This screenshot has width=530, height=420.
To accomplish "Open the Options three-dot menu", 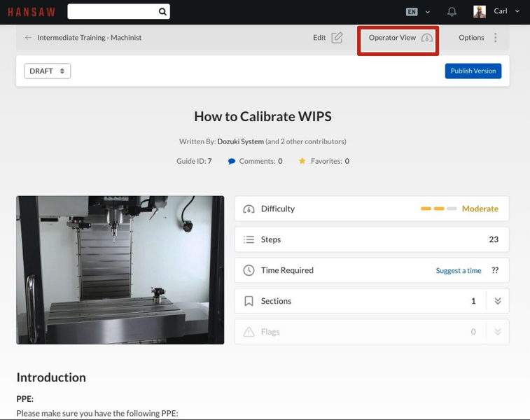I will pyautogui.click(x=495, y=38).
